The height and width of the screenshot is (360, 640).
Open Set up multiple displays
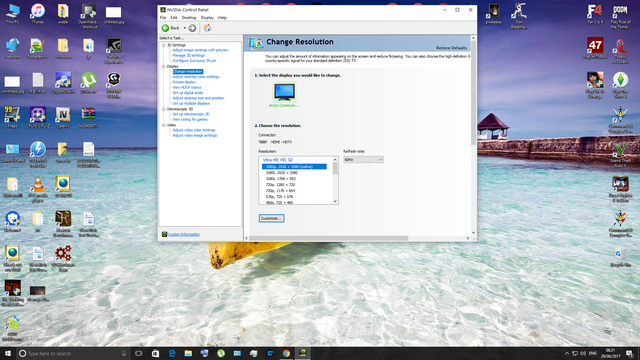[191, 103]
